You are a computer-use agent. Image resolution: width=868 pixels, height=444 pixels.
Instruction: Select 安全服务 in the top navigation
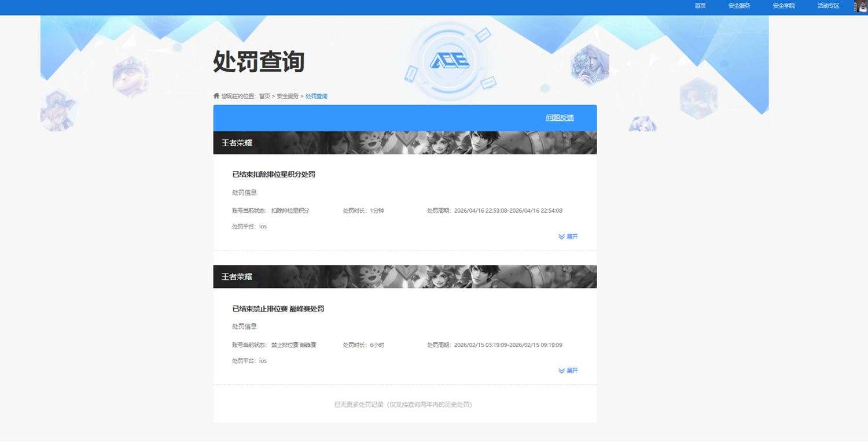click(x=738, y=6)
